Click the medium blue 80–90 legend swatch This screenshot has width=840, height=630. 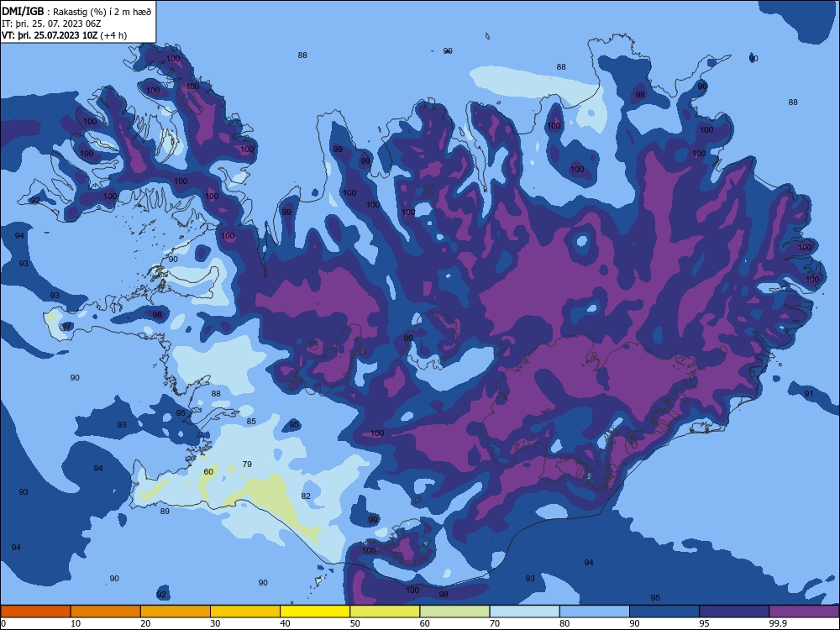tap(595, 612)
